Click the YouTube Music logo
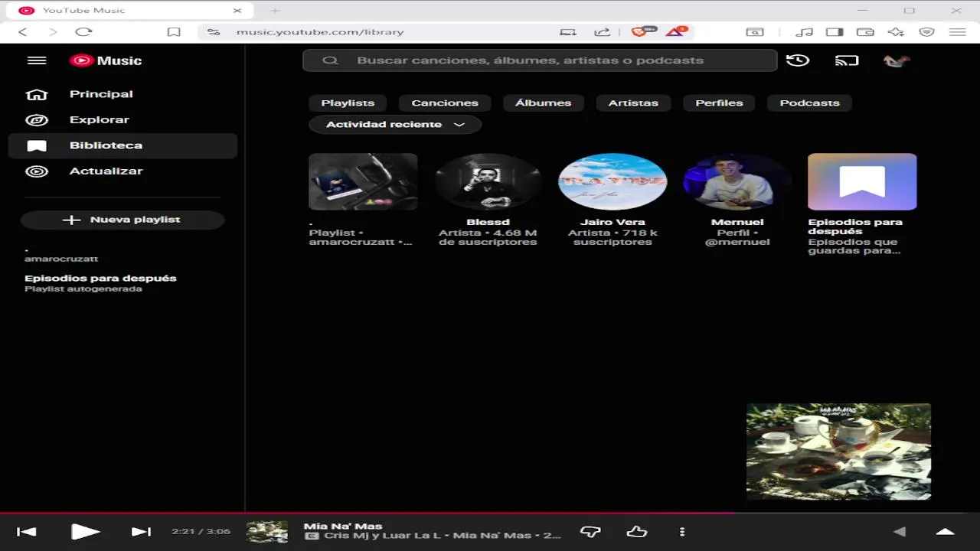 pyautogui.click(x=106, y=60)
